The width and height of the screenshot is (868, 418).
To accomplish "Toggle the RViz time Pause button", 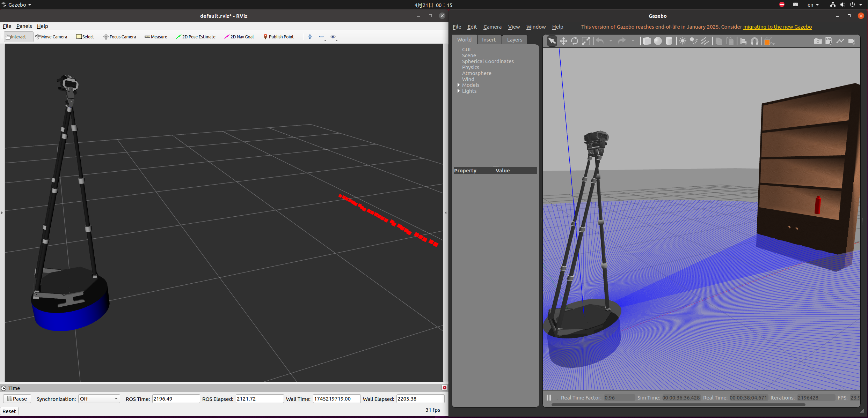I will pyautogui.click(x=17, y=398).
